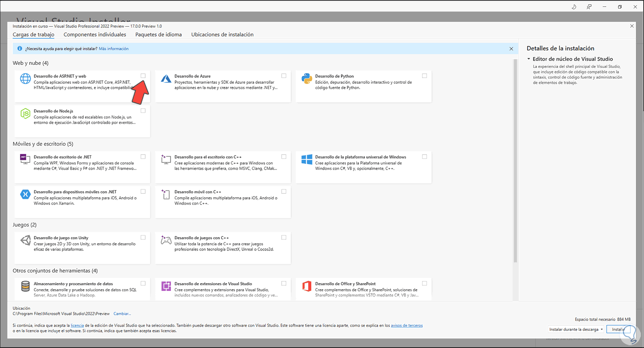
Task: Click the install path C:\Program Files text
Action: (x=61, y=314)
